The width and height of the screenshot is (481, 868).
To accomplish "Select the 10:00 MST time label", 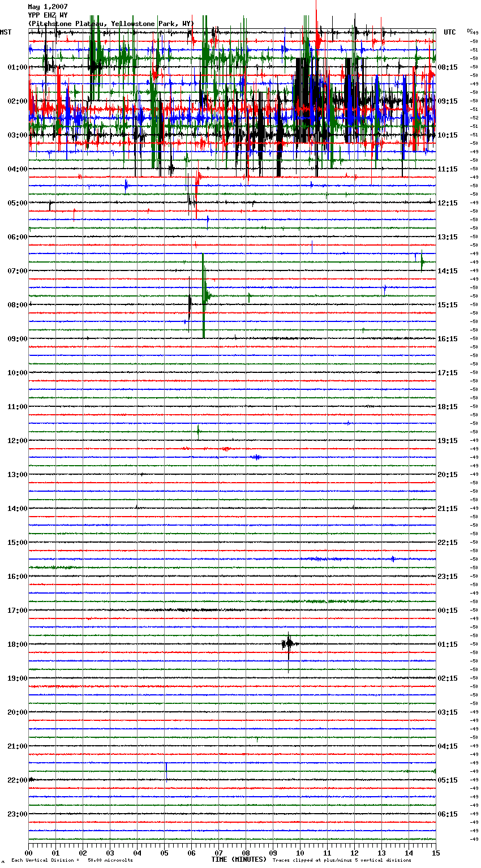I will (x=18, y=373).
